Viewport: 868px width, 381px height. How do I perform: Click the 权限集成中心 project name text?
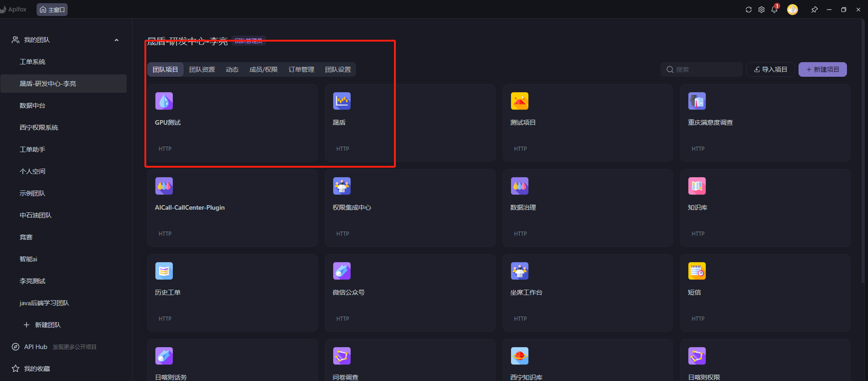point(351,207)
